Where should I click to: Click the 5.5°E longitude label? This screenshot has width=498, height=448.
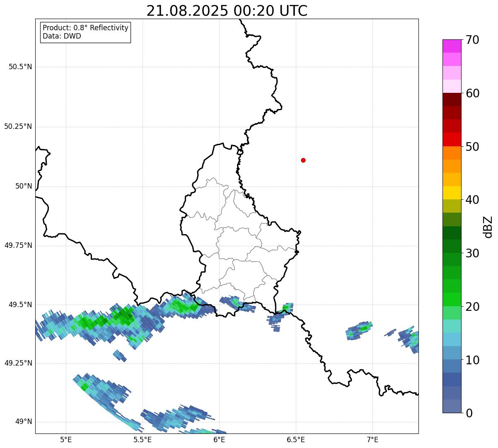point(143,439)
